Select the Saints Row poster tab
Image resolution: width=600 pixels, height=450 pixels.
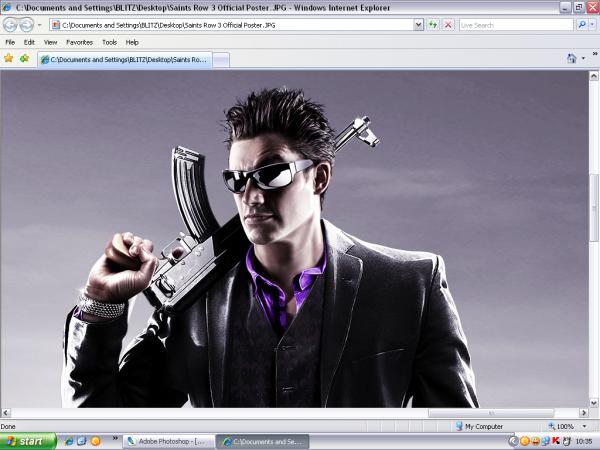[x=125, y=60]
